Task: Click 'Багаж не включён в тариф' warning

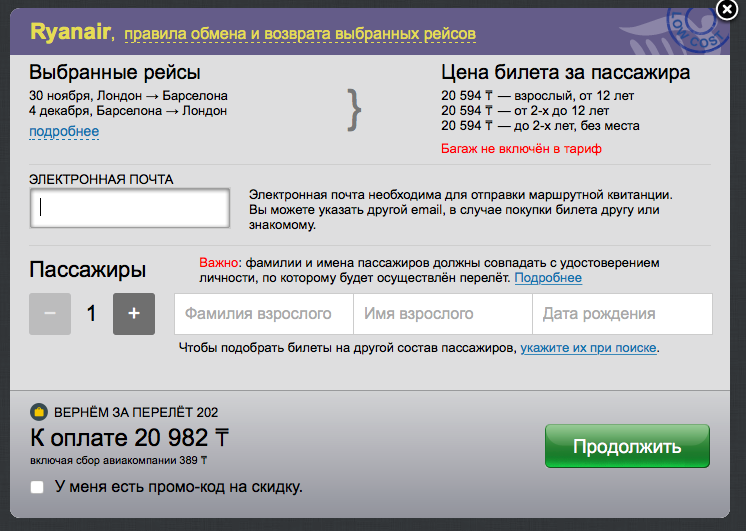Action: pyautogui.click(x=521, y=149)
